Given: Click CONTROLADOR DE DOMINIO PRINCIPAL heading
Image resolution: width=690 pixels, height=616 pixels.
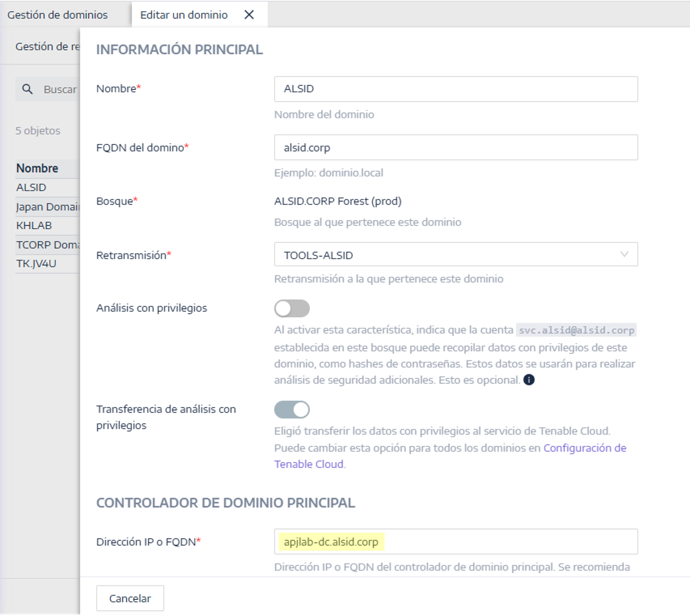Looking at the screenshot, I should [x=226, y=503].
